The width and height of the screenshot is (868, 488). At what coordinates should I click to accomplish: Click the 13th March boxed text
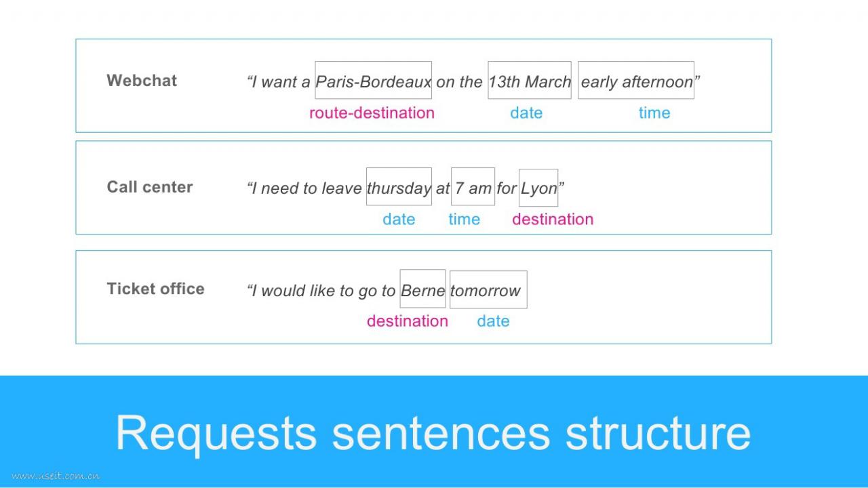(x=530, y=80)
